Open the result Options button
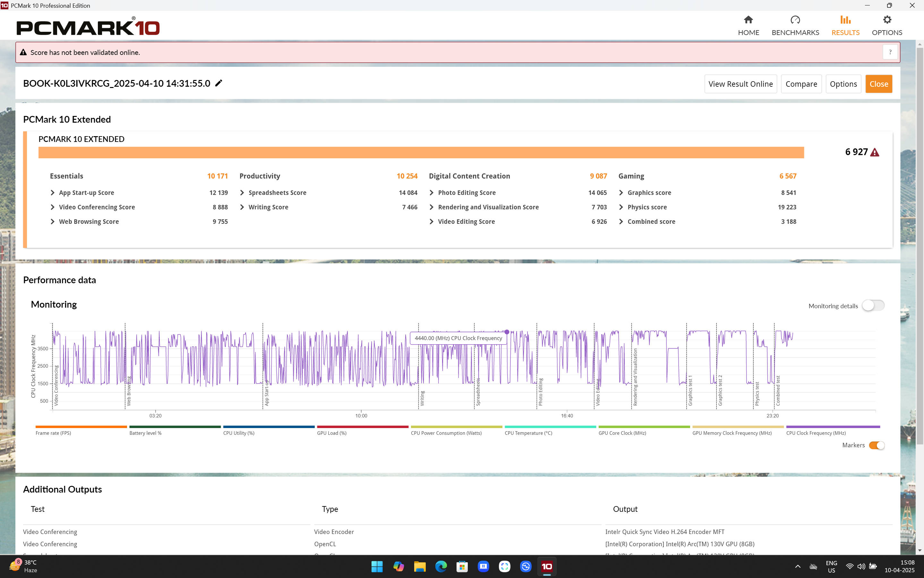 (x=843, y=84)
